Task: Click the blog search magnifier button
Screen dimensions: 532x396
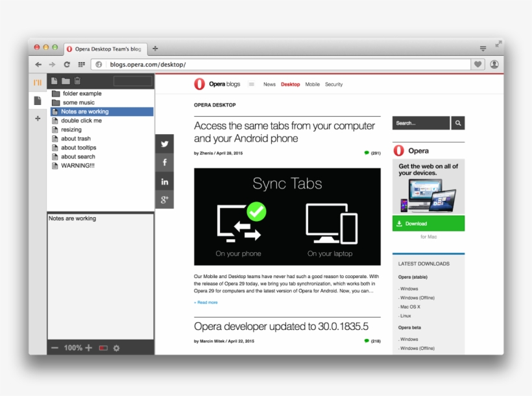Action: 458,123
